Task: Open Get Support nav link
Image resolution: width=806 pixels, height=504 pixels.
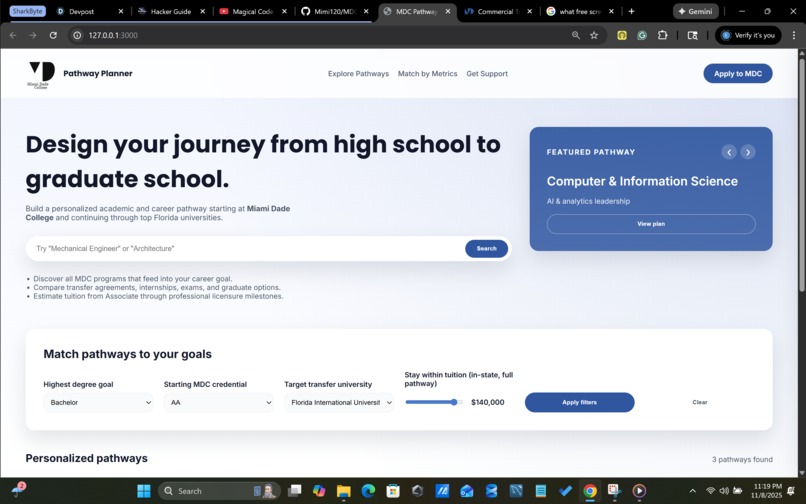Action: click(487, 74)
